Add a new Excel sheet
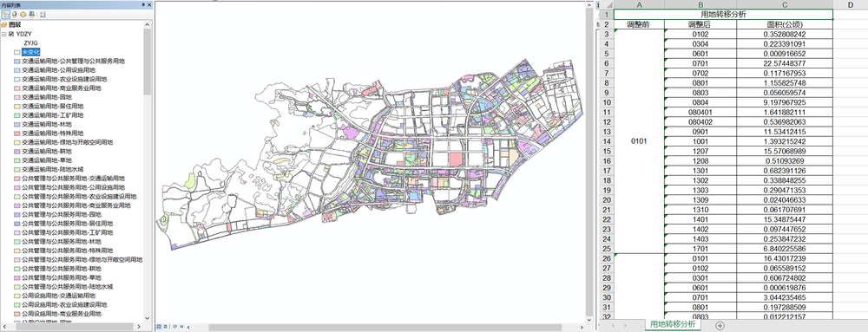The image size is (868, 332). point(720,326)
